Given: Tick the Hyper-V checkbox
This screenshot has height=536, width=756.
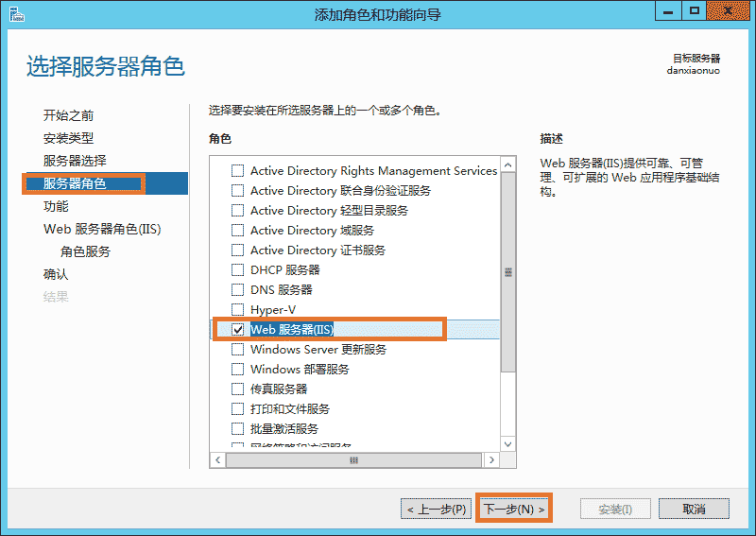Looking at the screenshot, I should click(238, 309).
